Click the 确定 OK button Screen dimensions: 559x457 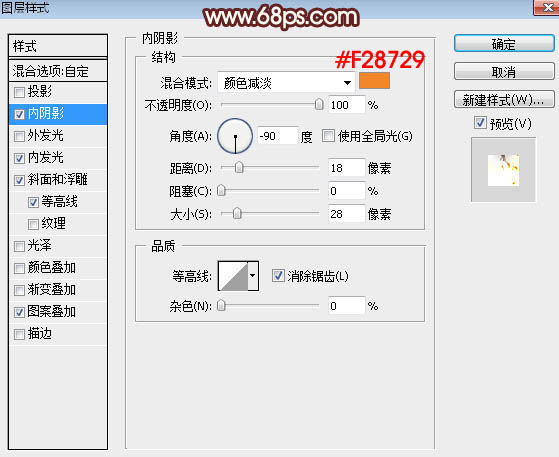[504, 44]
